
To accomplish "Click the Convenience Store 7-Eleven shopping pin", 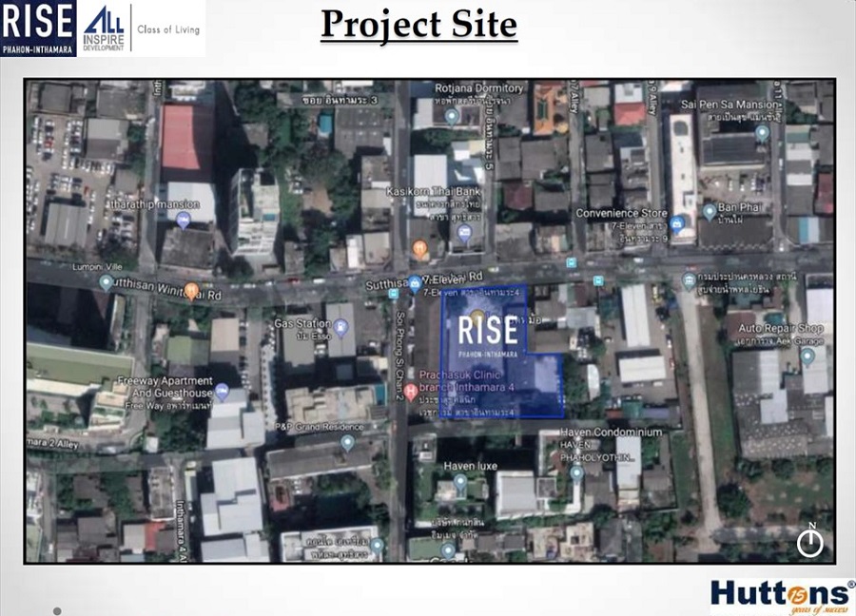I will [x=676, y=224].
